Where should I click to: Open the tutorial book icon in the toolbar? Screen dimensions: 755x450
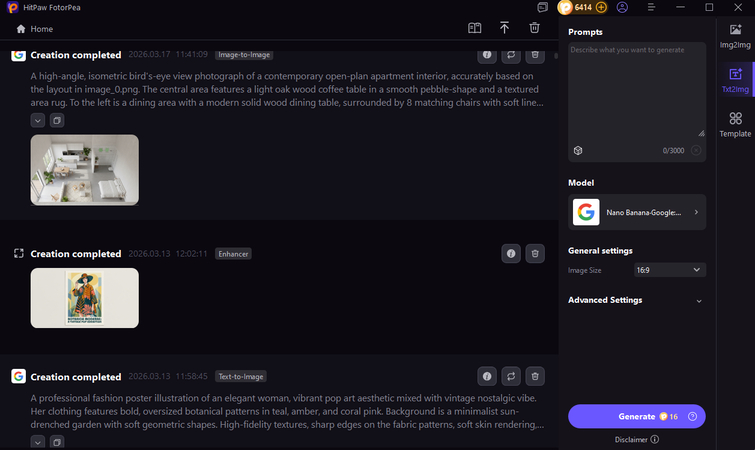(474, 28)
